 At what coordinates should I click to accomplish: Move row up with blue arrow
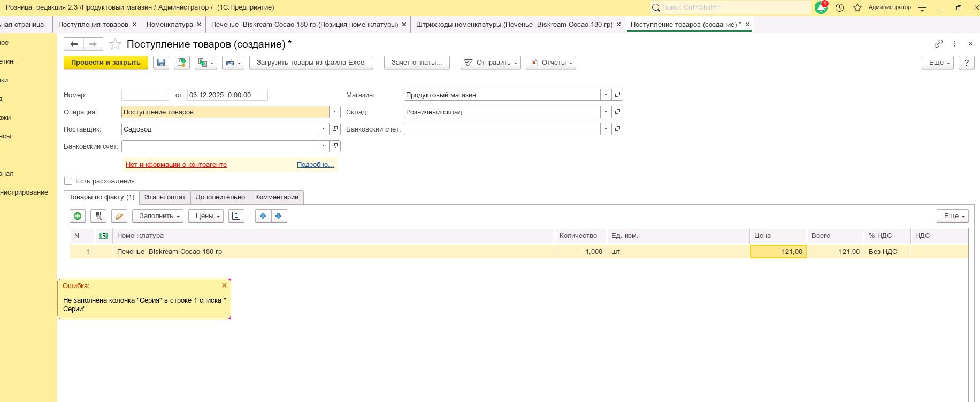tap(263, 216)
